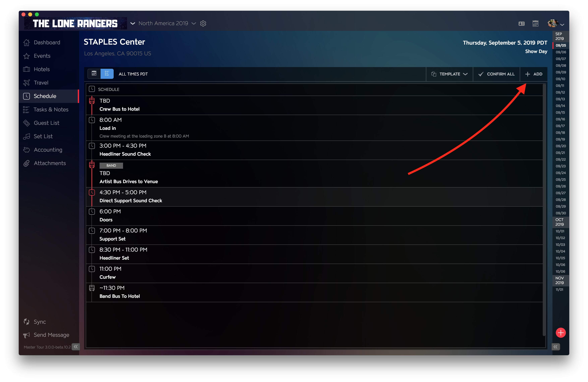Open Set List section

tap(49, 136)
